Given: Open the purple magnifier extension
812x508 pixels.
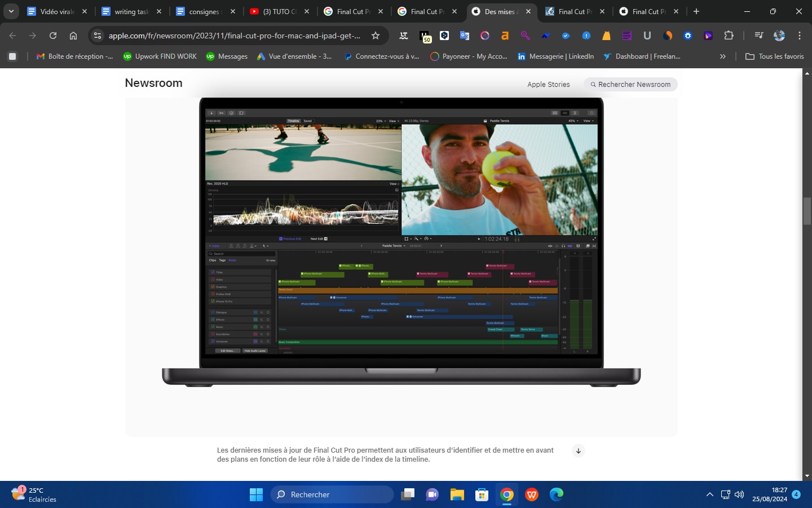Looking at the screenshot, I should 525,36.
